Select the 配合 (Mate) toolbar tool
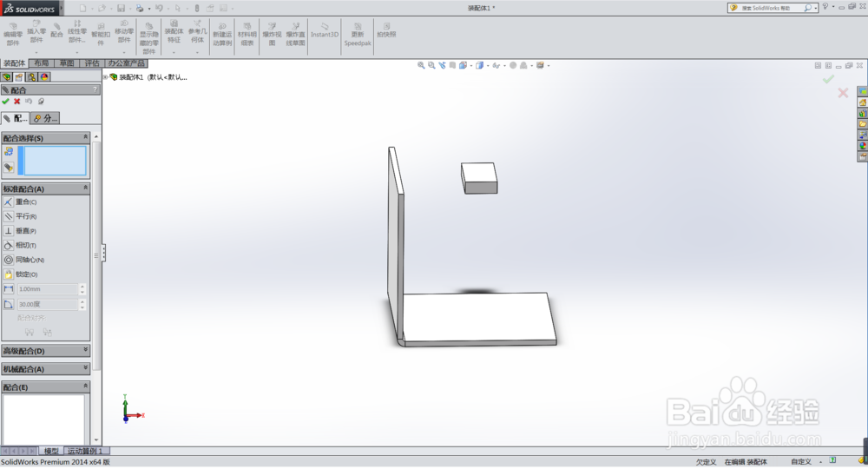 pos(56,30)
